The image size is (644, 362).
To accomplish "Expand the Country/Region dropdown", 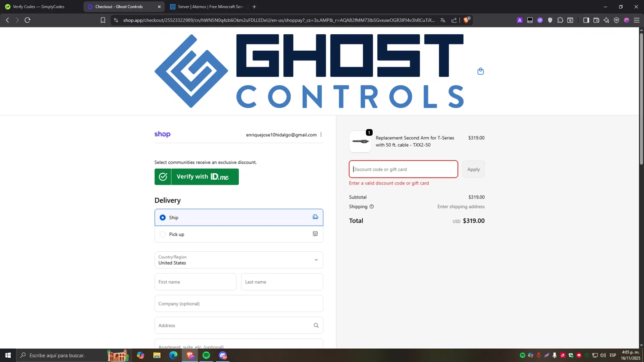I will [239, 260].
